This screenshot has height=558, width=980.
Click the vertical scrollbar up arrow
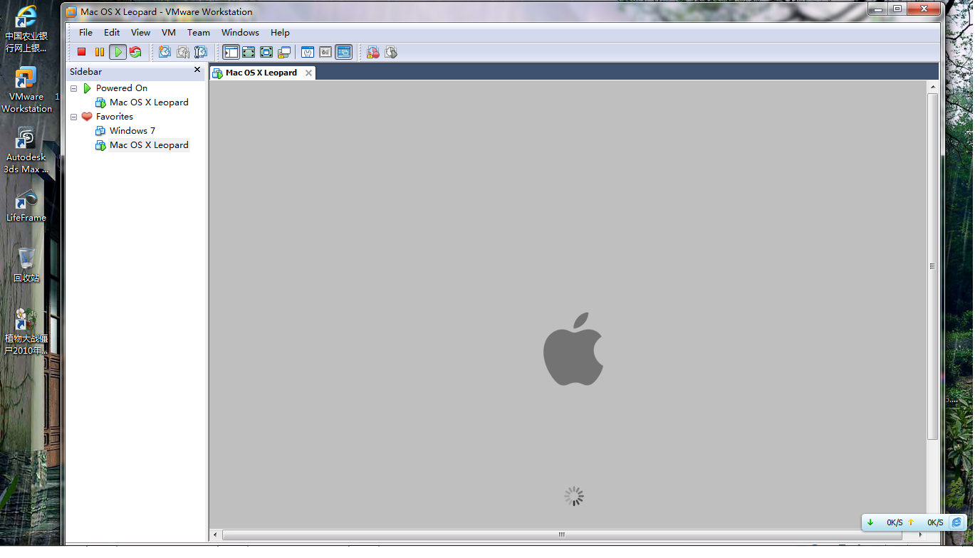pyautogui.click(x=932, y=87)
